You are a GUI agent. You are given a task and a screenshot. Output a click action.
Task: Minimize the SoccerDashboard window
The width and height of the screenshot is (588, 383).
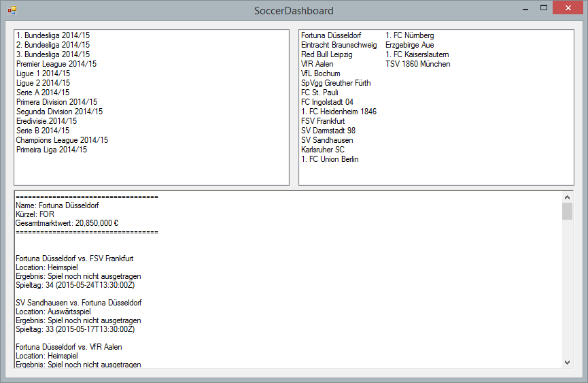525,8
